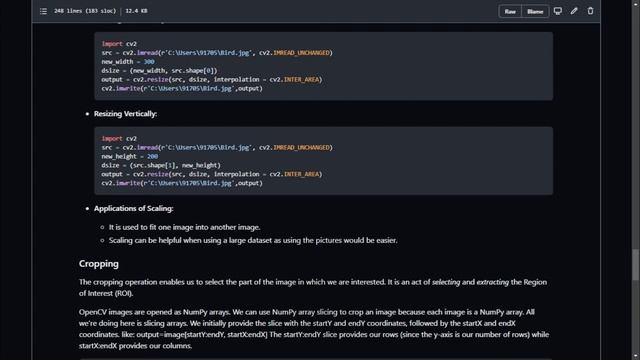This screenshot has height=360, width=640.
Task: Open file in desktop app icon
Action: [x=558, y=11]
